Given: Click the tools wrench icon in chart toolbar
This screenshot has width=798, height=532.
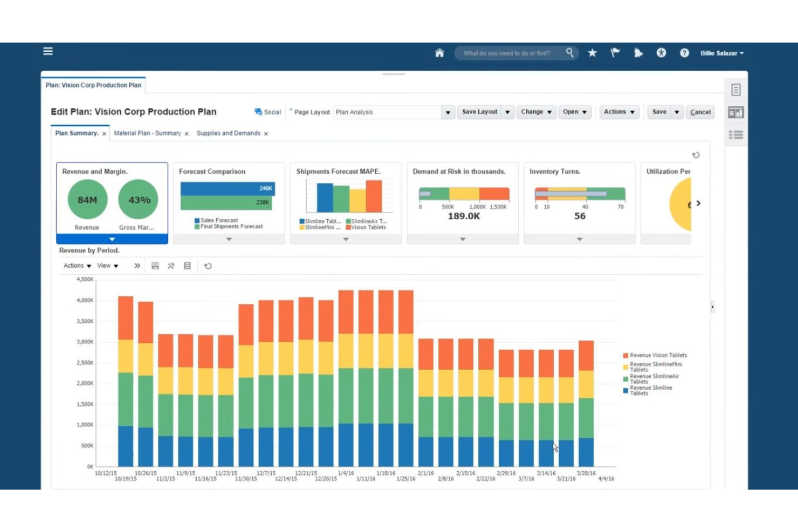Looking at the screenshot, I should (171, 266).
